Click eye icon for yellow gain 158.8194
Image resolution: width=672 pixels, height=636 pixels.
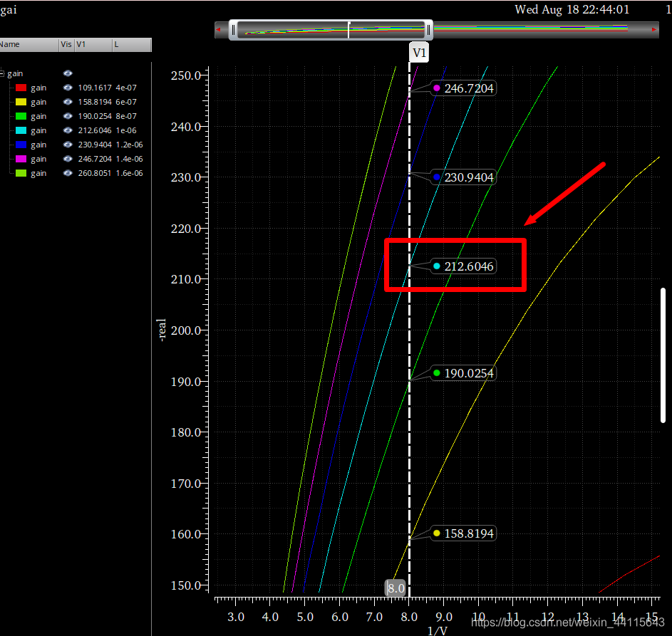[68, 102]
